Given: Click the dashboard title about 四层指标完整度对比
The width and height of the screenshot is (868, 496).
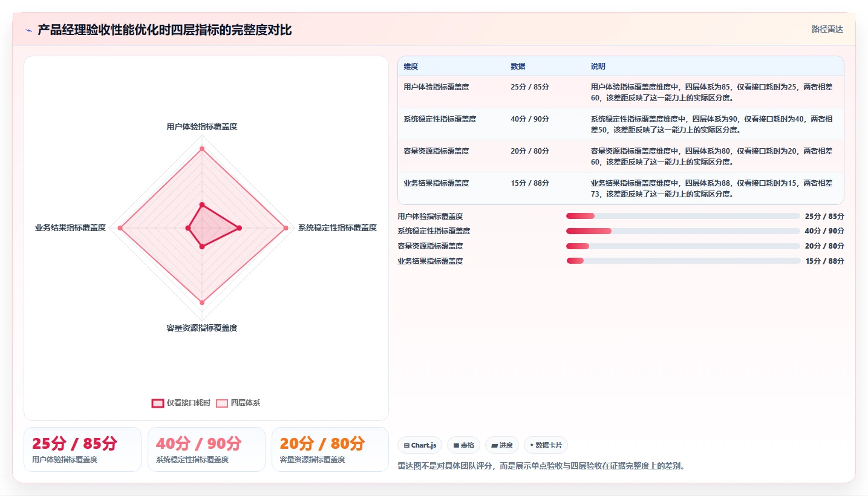Looking at the screenshot, I should (165, 30).
